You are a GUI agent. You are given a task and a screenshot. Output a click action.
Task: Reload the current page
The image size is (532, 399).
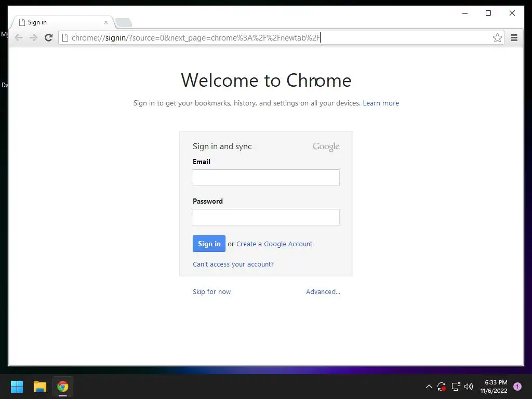pyautogui.click(x=48, y=37)
